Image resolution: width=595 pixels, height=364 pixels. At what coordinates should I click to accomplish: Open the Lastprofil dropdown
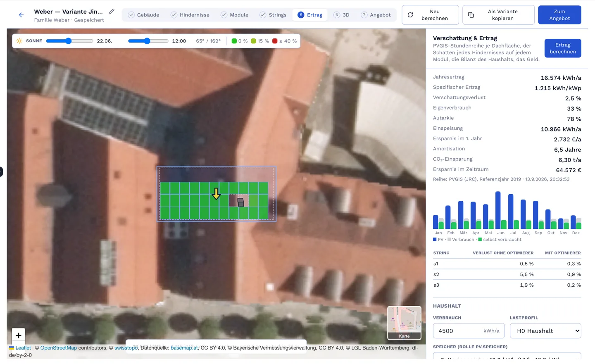pos(545,331)
